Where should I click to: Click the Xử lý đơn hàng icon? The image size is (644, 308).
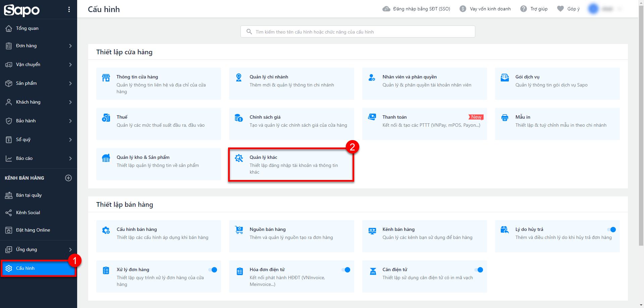(x=106, y=270)
